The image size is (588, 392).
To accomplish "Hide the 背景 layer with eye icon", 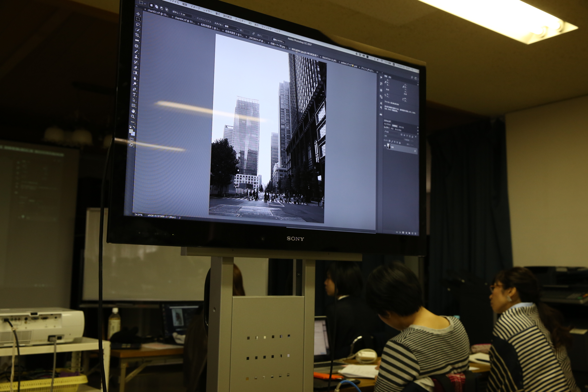I will pyautogui.click(x=385, y=146).
